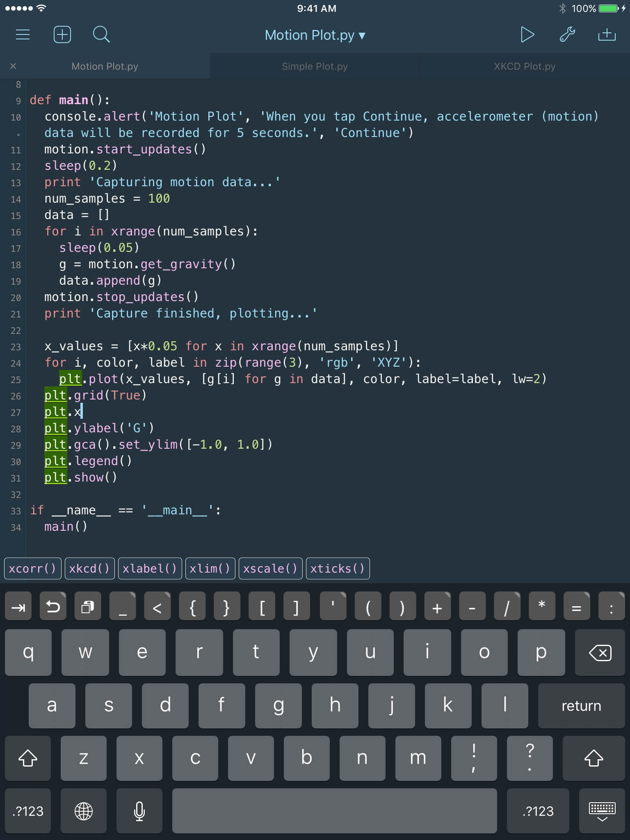
Task: Open the search magnifier tool
Action: tap(101, 35)
